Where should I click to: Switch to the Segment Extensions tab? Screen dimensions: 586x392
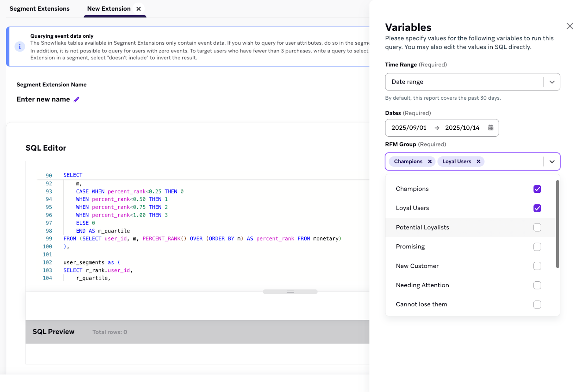[x=40, y=9]
